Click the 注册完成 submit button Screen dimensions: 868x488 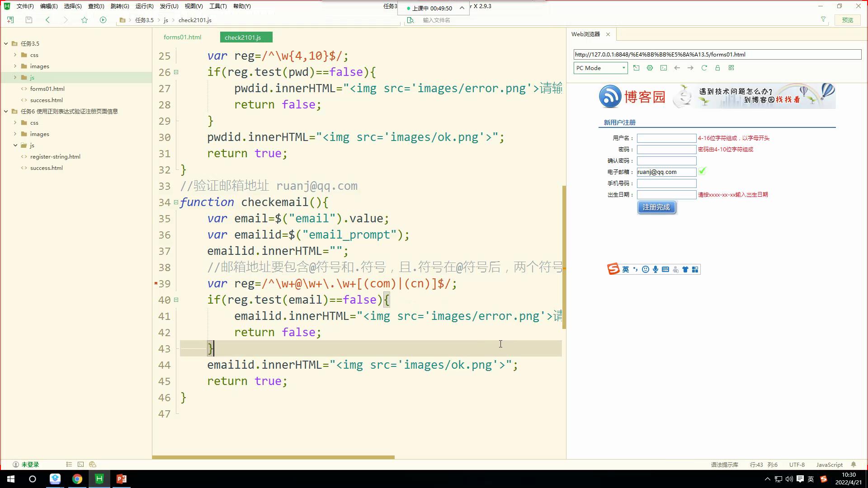coord(656,207)
